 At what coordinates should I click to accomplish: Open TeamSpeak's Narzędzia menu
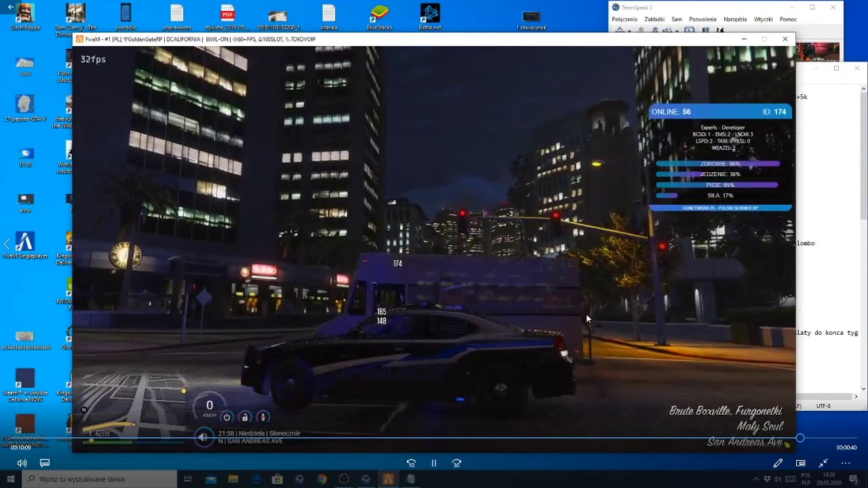[x=735, y=19]
